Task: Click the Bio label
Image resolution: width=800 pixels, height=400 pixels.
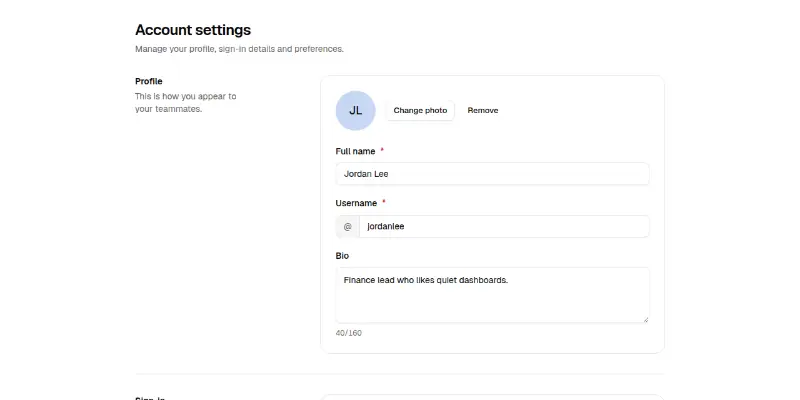Action: tap(342, 256)
